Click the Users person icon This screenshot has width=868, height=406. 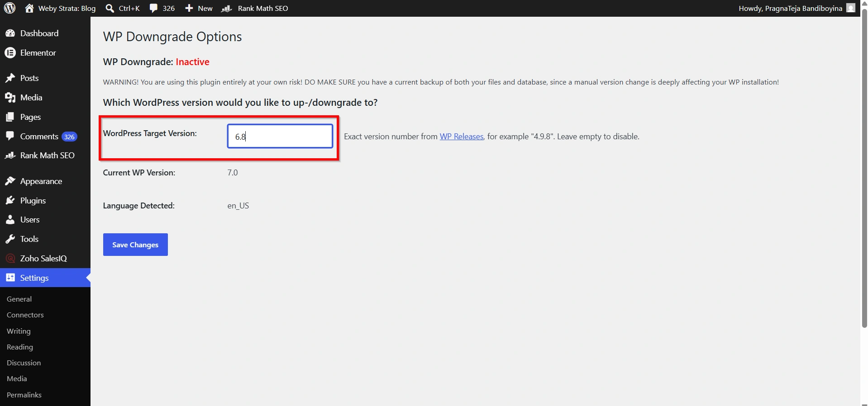[10, 220]
